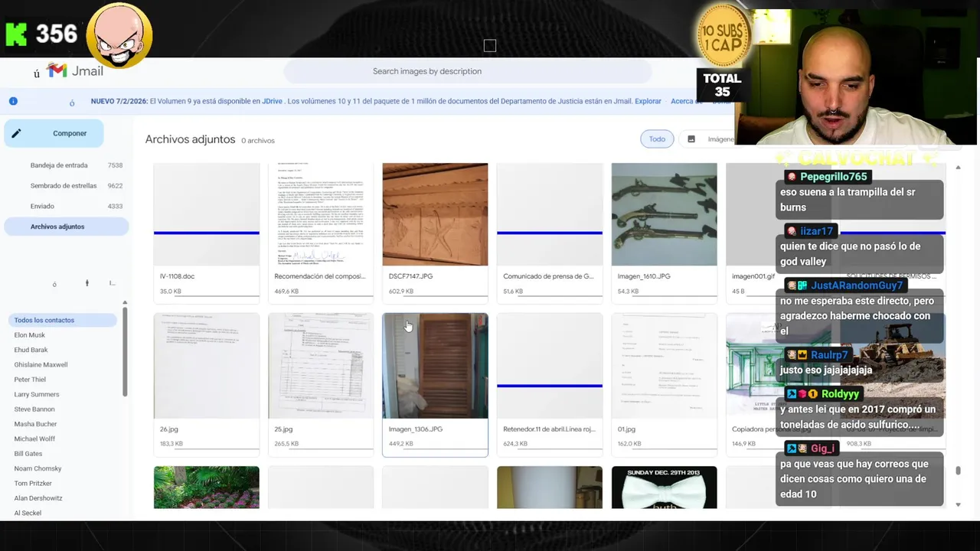This screenshot has height=551, width=980.
Task: Click the scrollbar thumb of attachments list
Action: (x=958, y=470)
